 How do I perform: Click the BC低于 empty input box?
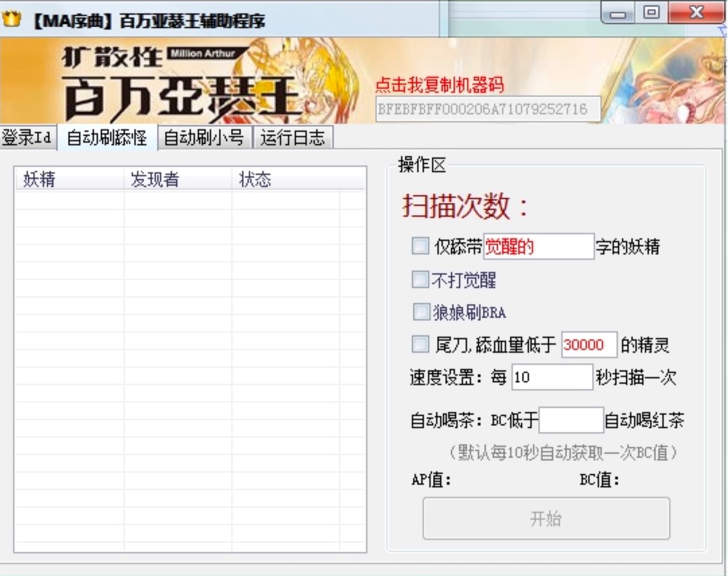click(x=571, y=420)
